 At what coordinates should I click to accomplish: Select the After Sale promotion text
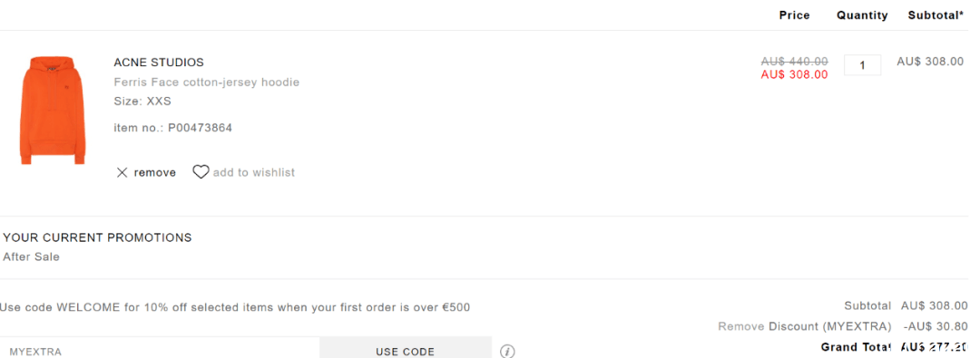tap(31, 256)
